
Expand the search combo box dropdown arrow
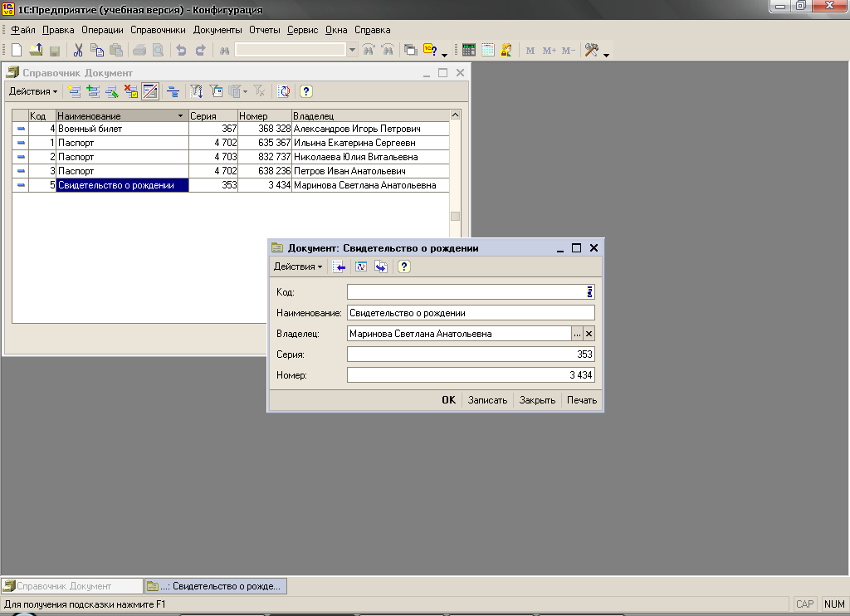(x=353, y=50)
